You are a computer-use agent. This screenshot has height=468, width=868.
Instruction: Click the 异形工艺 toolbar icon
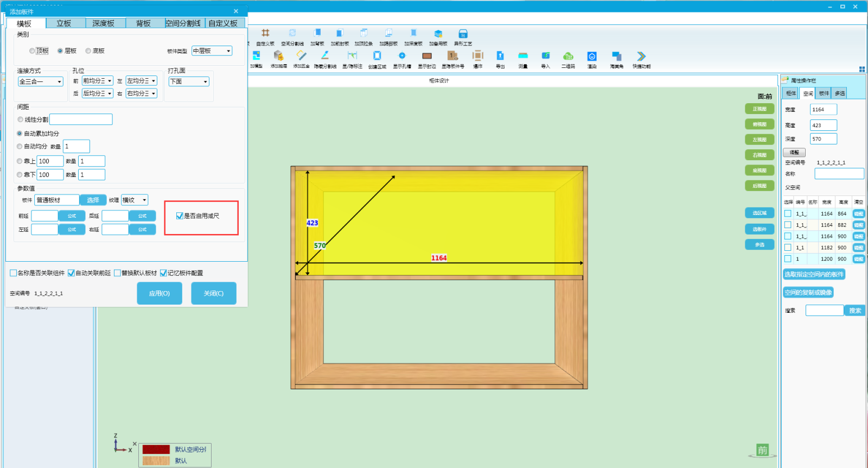[x=463, y=34]
